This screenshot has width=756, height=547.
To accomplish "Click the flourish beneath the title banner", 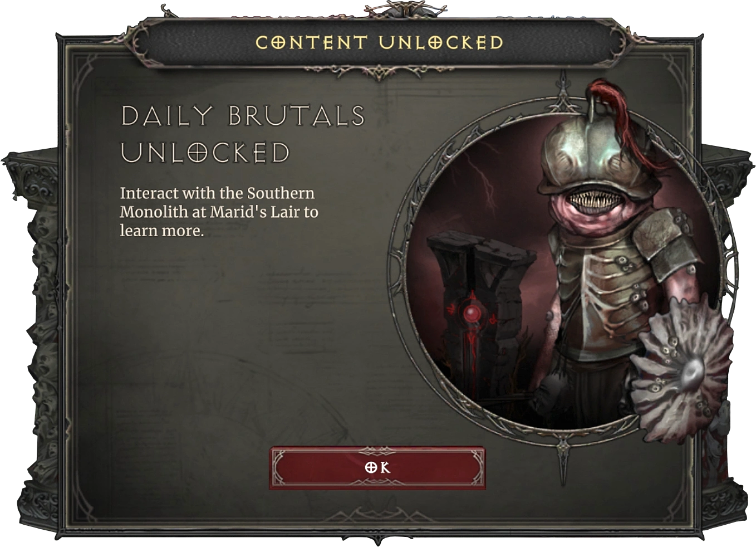I will pyautogui.click(x=379, y=72).
